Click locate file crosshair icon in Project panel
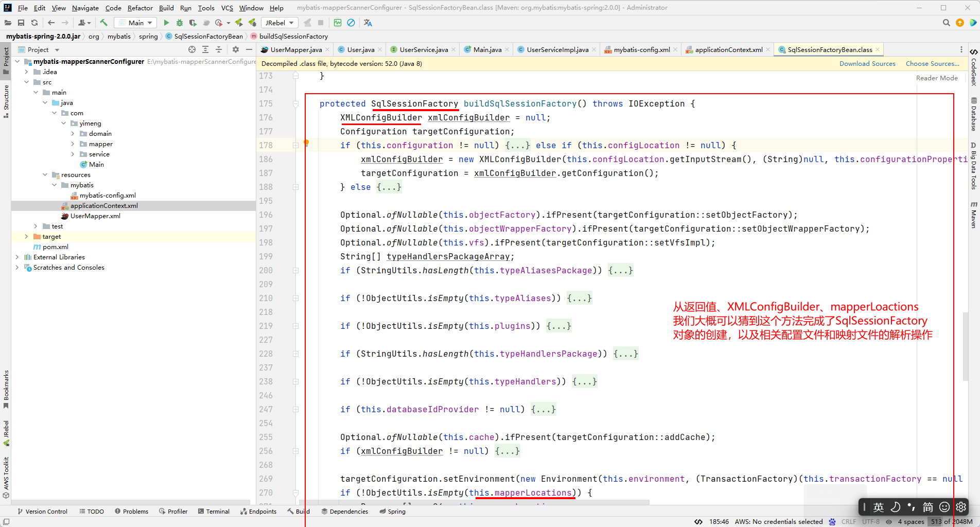 192,49
